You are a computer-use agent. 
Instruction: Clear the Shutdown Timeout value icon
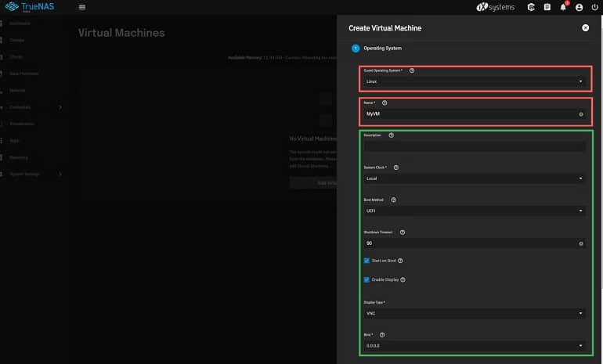pos(581,243)
